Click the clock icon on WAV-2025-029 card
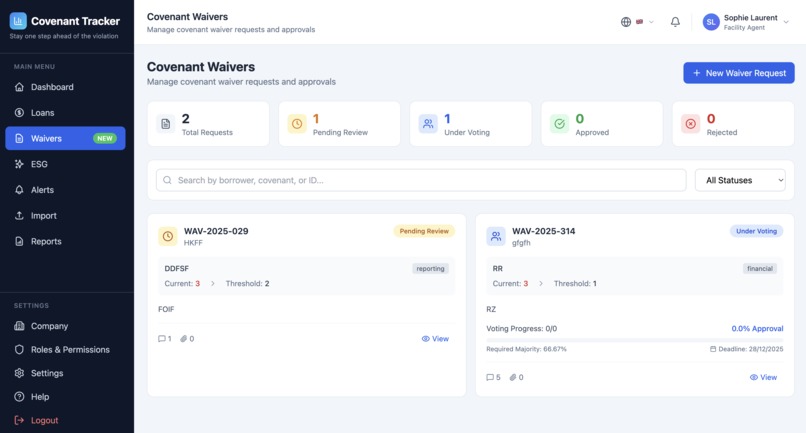The height and width of the screenshot is (433, 806). [168, 236]
